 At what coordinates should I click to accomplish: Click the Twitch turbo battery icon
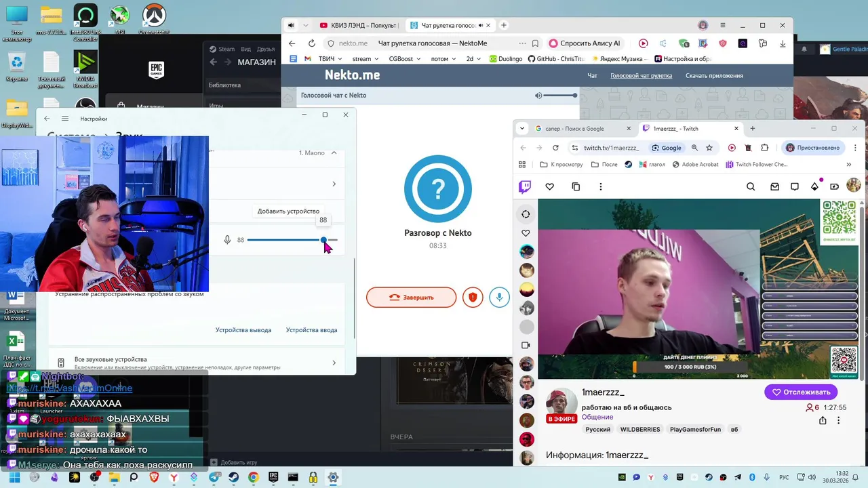coord(835,186)
